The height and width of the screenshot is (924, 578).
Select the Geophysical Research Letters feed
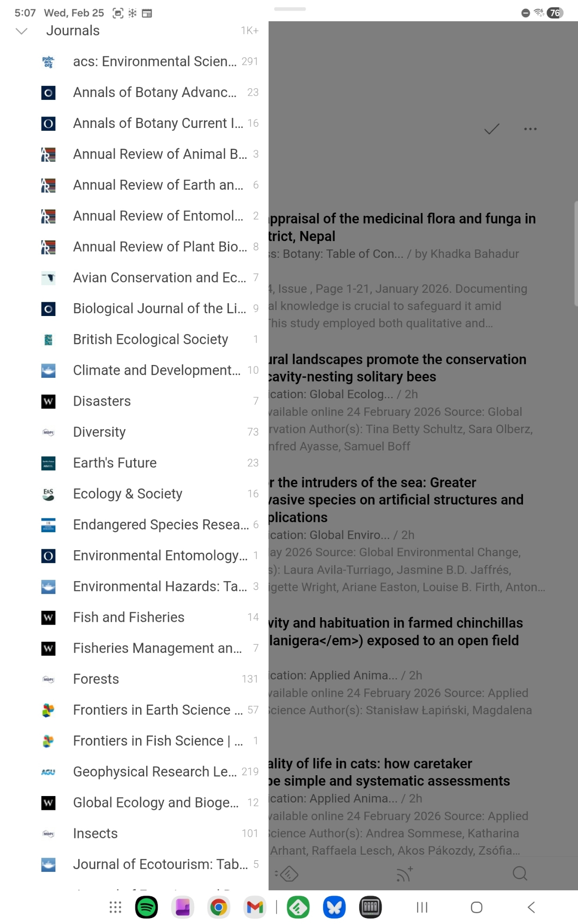click(x=154, y=772)
